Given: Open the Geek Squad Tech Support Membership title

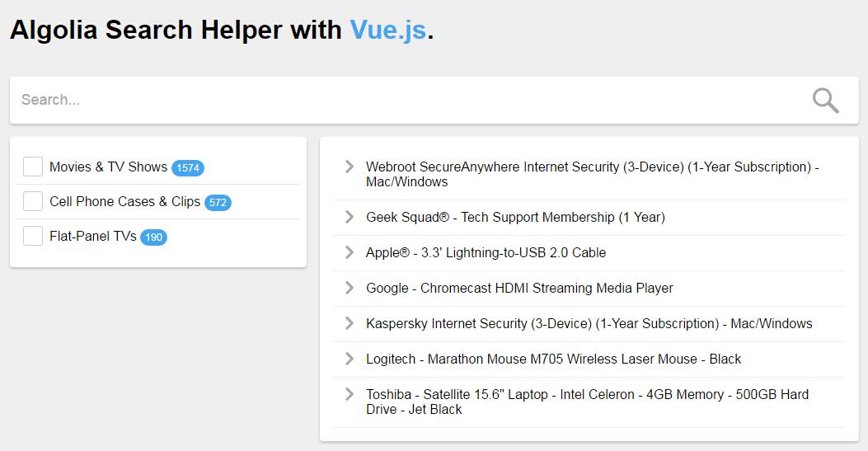Looking at the screenshot, I should point(515,217).
